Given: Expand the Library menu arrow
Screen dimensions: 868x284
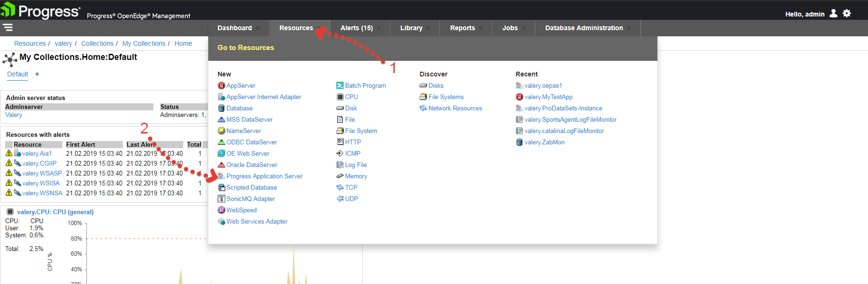Looking at the screenshot, I should [428, 28].
